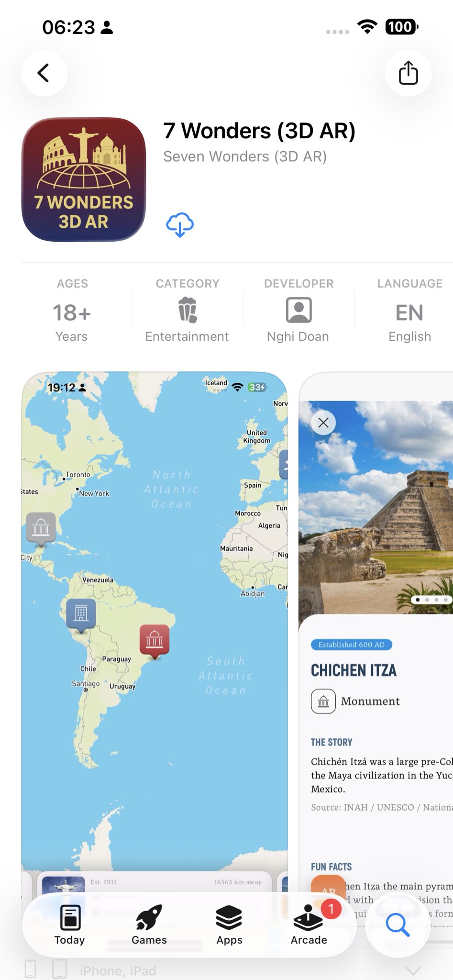Open the share sheet icon
The image size is (453, 980).
(x=408, y=73)
